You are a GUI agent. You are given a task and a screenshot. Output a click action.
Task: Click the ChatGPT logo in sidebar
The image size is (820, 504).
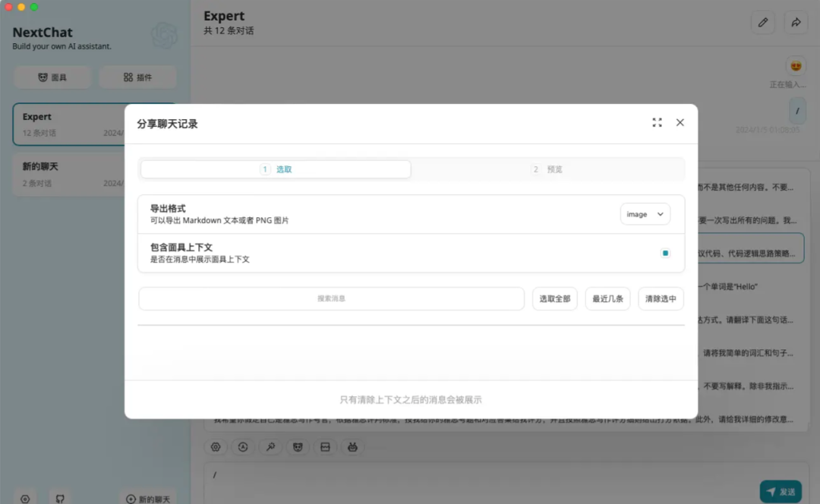click(x=164, y=36)
